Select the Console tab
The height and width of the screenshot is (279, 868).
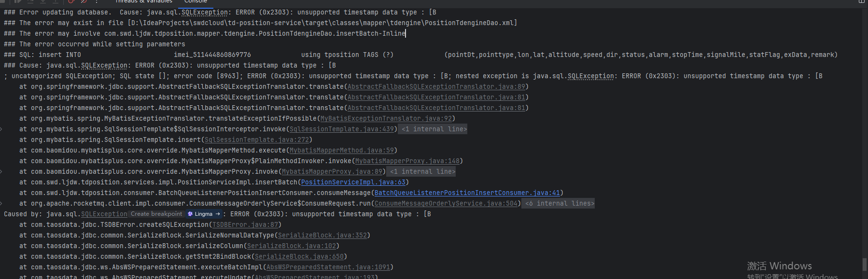tap(196, 1)
